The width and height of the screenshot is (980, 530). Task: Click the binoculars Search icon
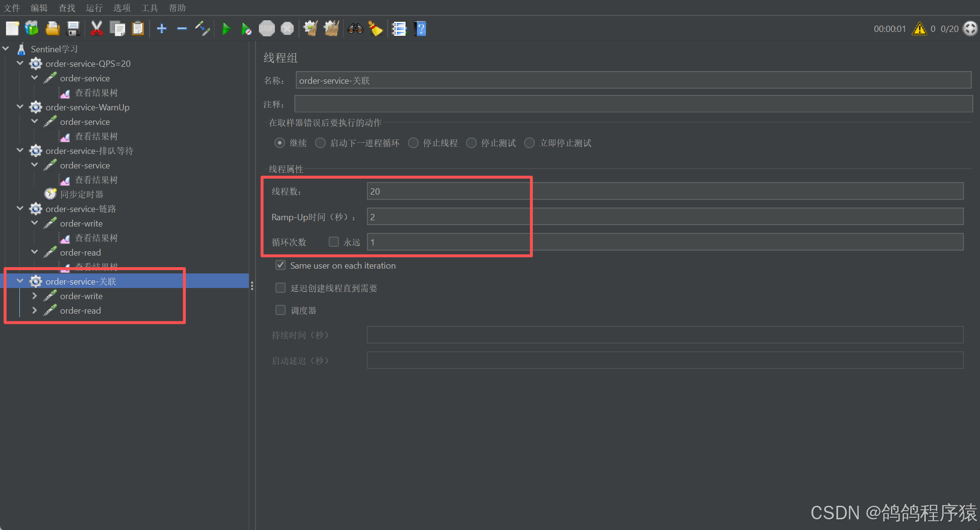(355, 29)
